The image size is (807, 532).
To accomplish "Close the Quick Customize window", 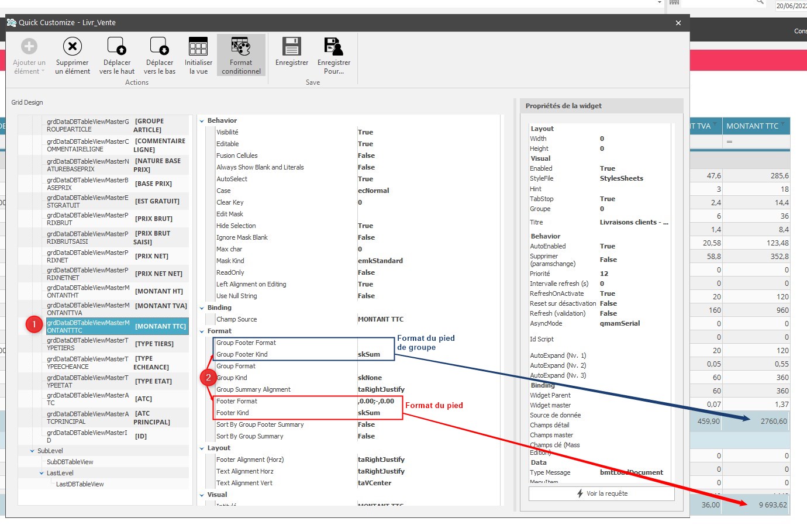I will [678, 23].
